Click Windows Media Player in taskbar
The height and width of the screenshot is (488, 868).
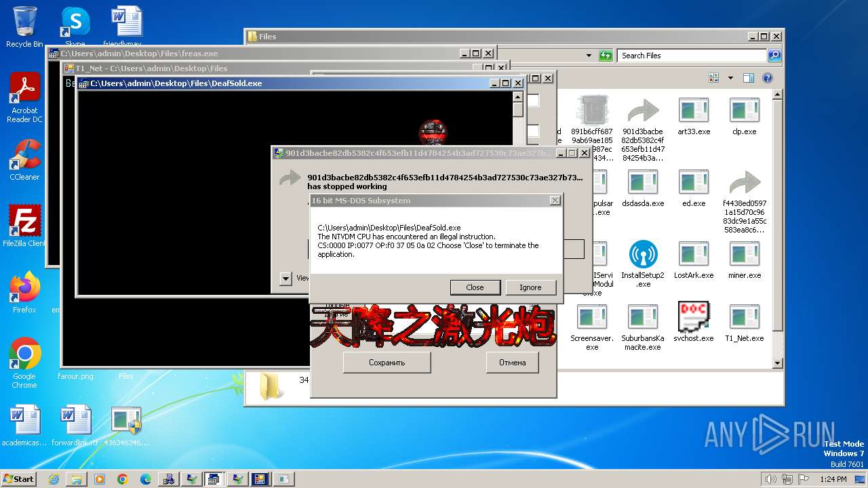click(100, 479)
